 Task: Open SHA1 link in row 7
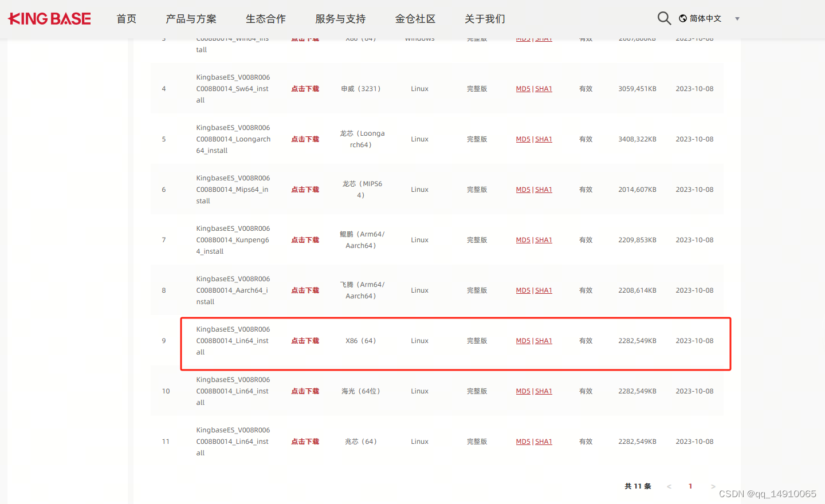pos(544,240)
